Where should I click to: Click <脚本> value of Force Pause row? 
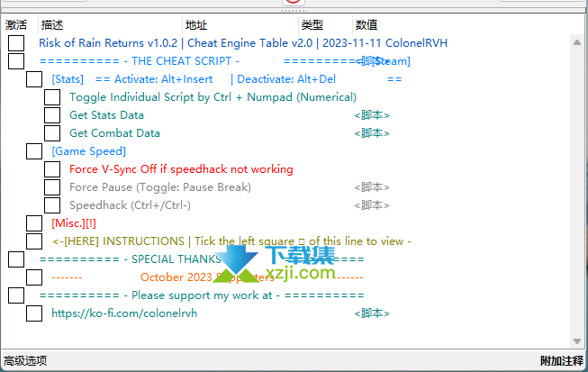[x=372, y=187]
